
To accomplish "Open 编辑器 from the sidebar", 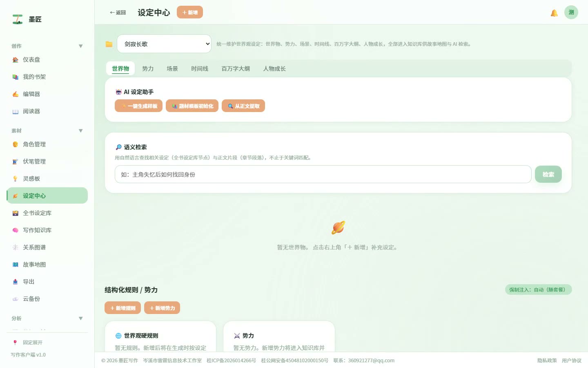I will coord(47,94).
